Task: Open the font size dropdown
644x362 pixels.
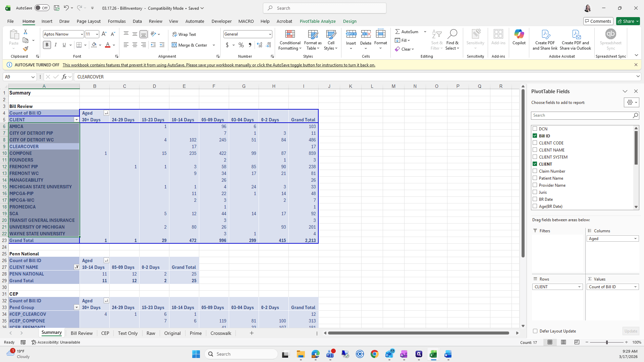Action: pyautogui.click(x=97, y=34)
